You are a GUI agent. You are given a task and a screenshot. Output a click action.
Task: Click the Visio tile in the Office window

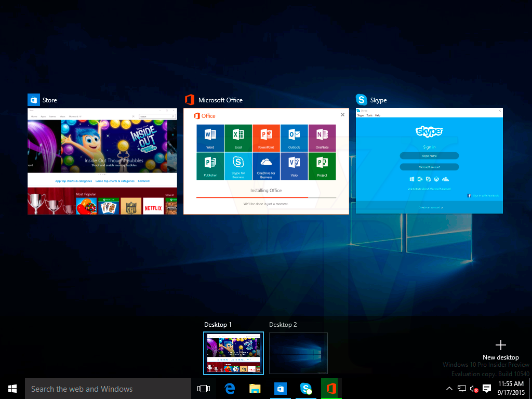point(294,166)
